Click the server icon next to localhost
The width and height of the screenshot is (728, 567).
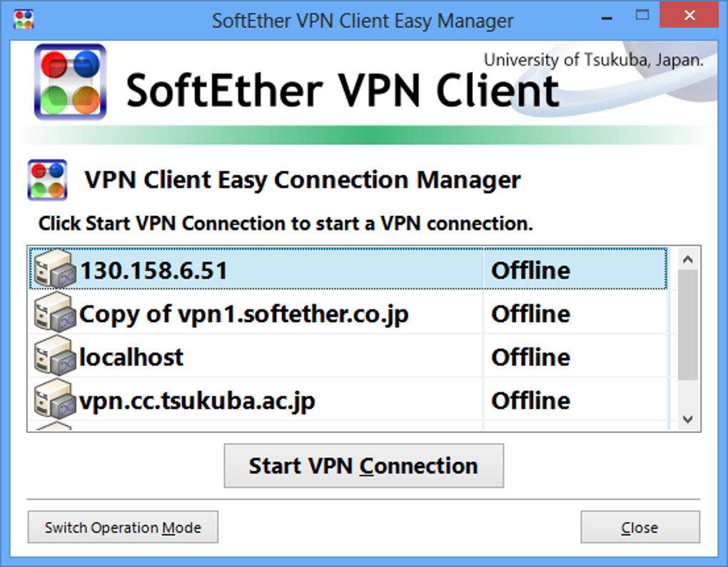[x=54, y=356]
